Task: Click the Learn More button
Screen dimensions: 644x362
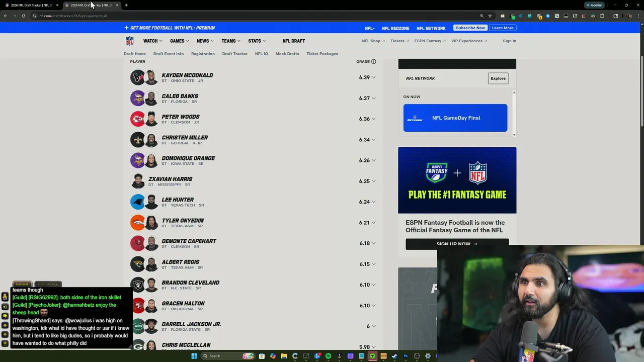Action: pyautogui.click(x=503, y=28)
